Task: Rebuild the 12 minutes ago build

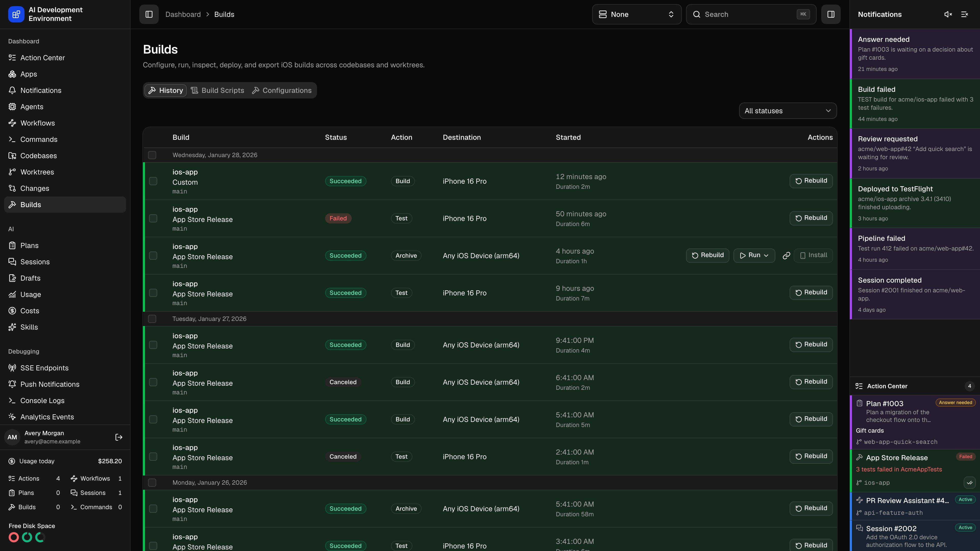Action: pyautogui.click(x=811, y=181)
